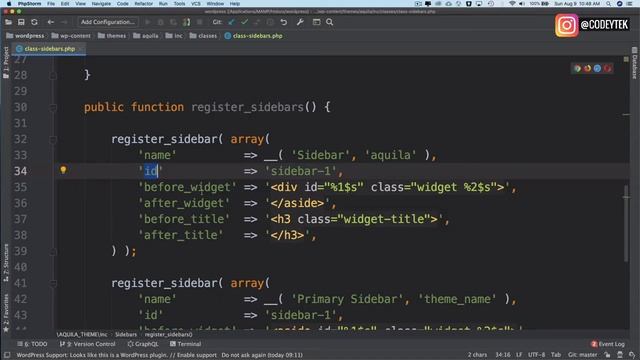Screen dimensions: 640x360
Task: Click the Open folder toolbar icon
Action: pyautogui.click(x=8, y=22)
